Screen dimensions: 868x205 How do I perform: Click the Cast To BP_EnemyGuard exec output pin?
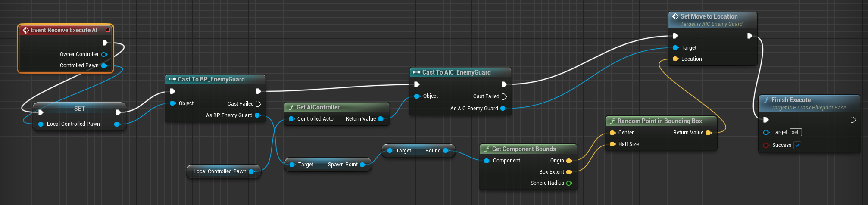click(x=258, y=91)
